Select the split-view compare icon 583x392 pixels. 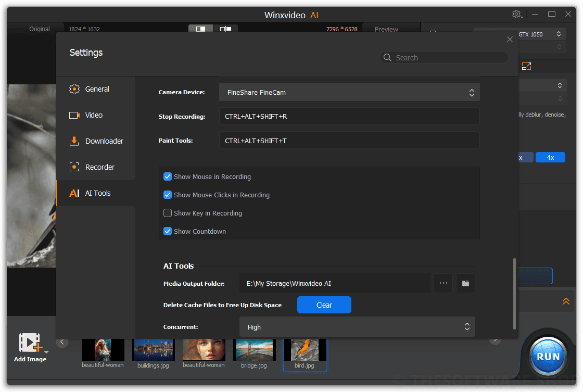[x=200, y=29]
